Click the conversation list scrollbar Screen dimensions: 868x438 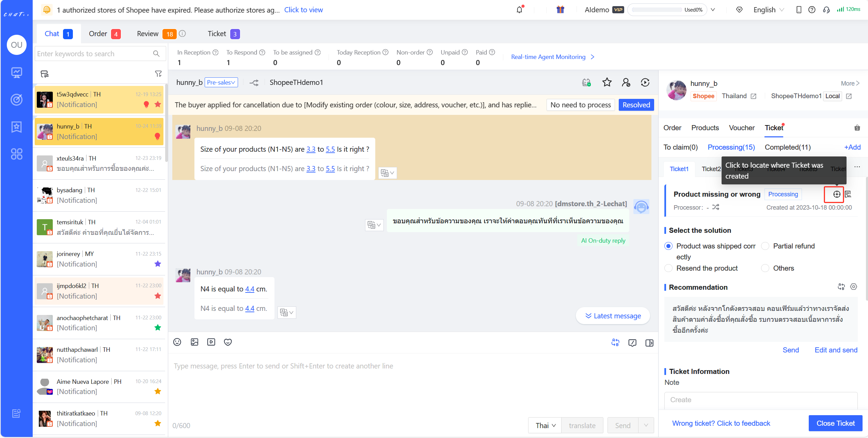(x=166, y=123)
